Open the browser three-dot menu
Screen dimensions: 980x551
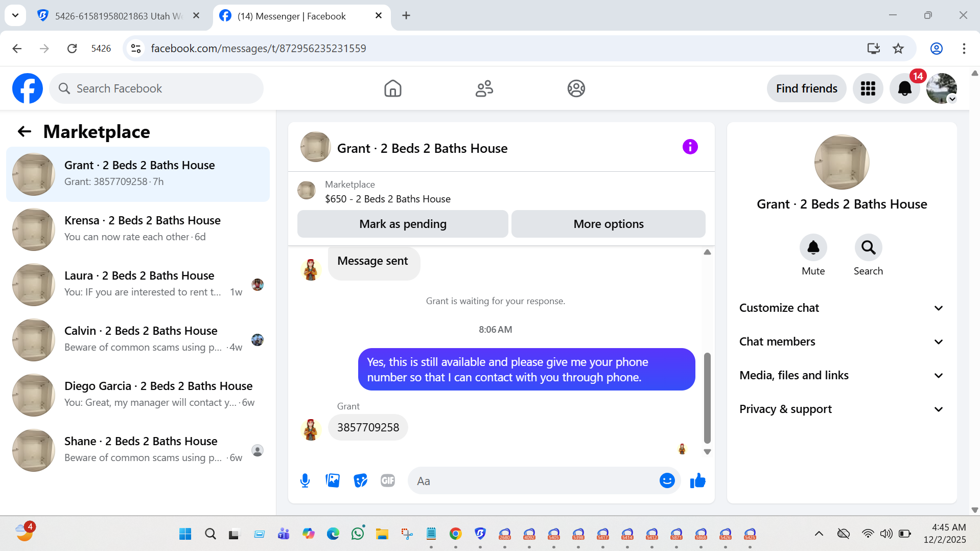point(964,48)
